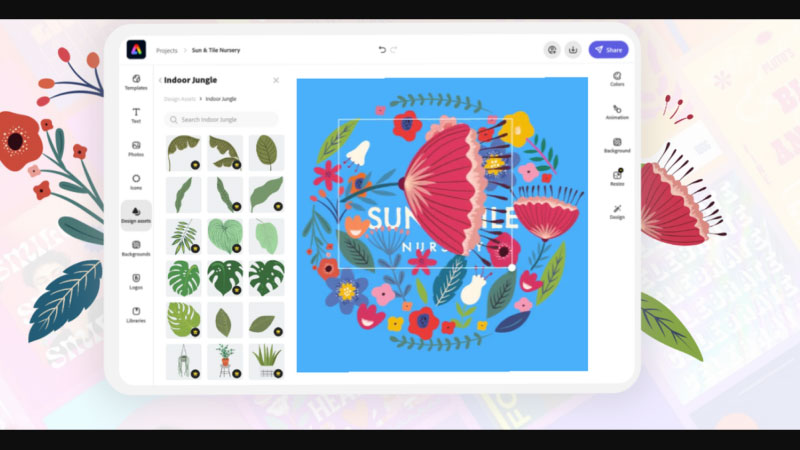Viewport: 800px width, 450px height.
Task: Close the Indoor Jungle panel
Action: [276, 80]
